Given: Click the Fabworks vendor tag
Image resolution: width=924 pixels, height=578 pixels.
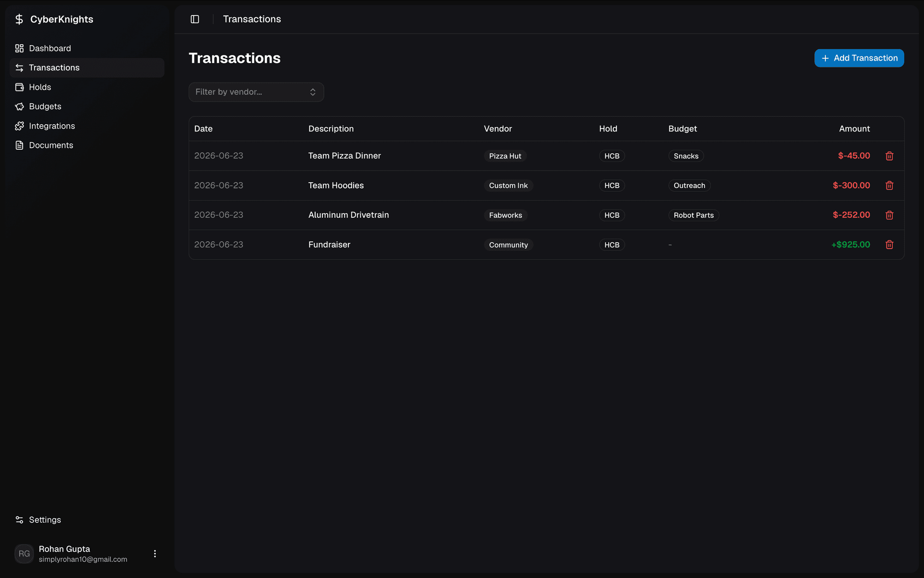Looking at the screenshot, I should point(505,215).
